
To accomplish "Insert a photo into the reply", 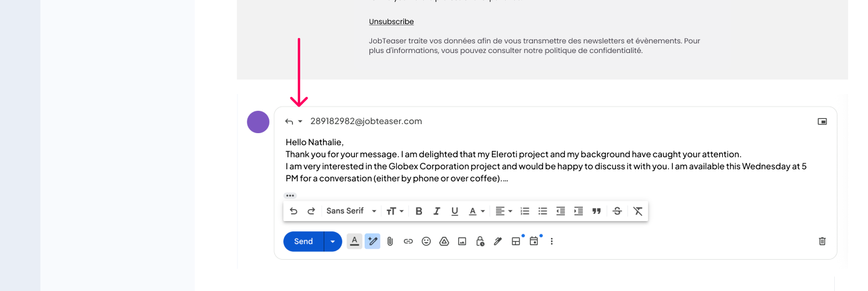I will 462,242.
